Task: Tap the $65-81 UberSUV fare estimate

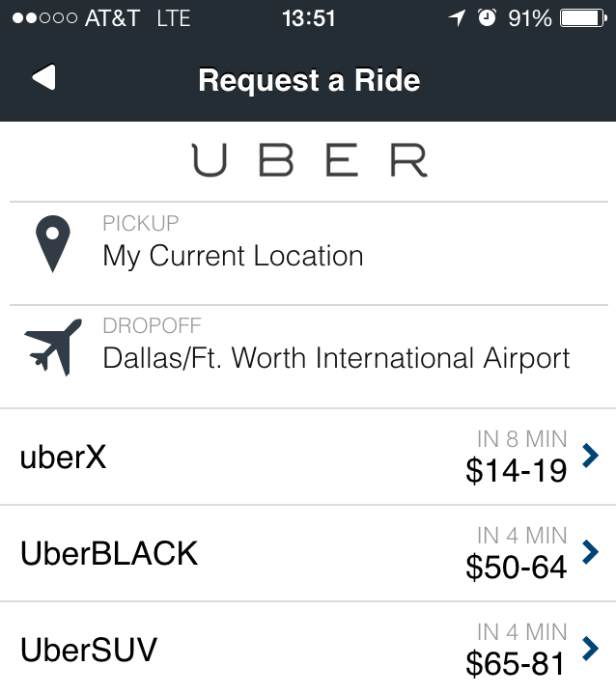Action: click(x=516, y=663)
